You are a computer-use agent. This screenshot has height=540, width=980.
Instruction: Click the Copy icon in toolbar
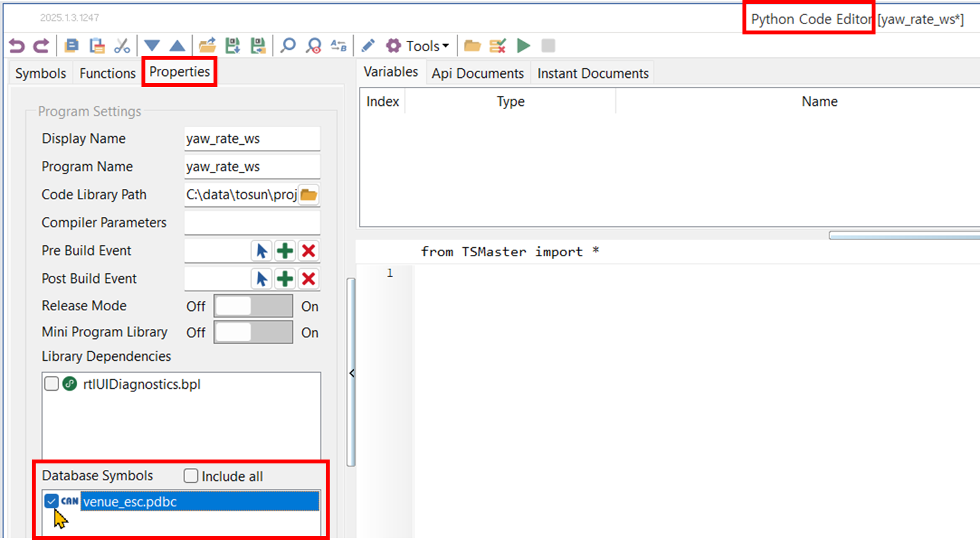tap(72, 46)
